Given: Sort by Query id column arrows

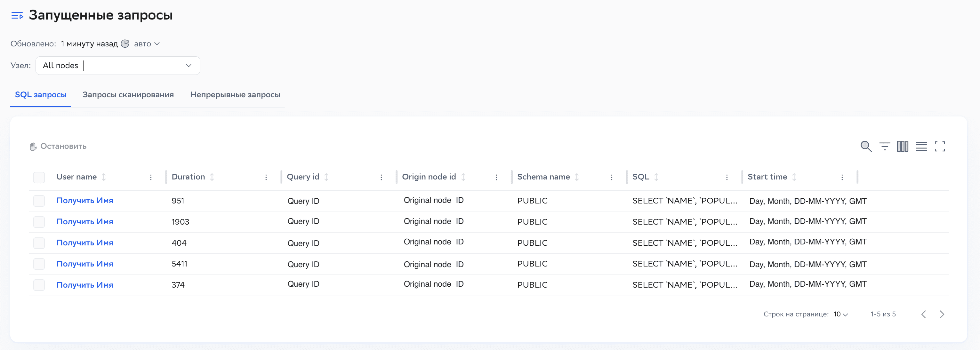Looking at the screenshot, I should click(x=326, y=177).
